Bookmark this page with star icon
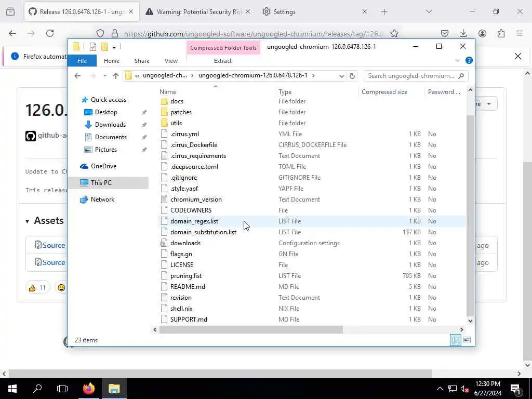Viewport: 532px width, 399px height. tap(394, 33)
